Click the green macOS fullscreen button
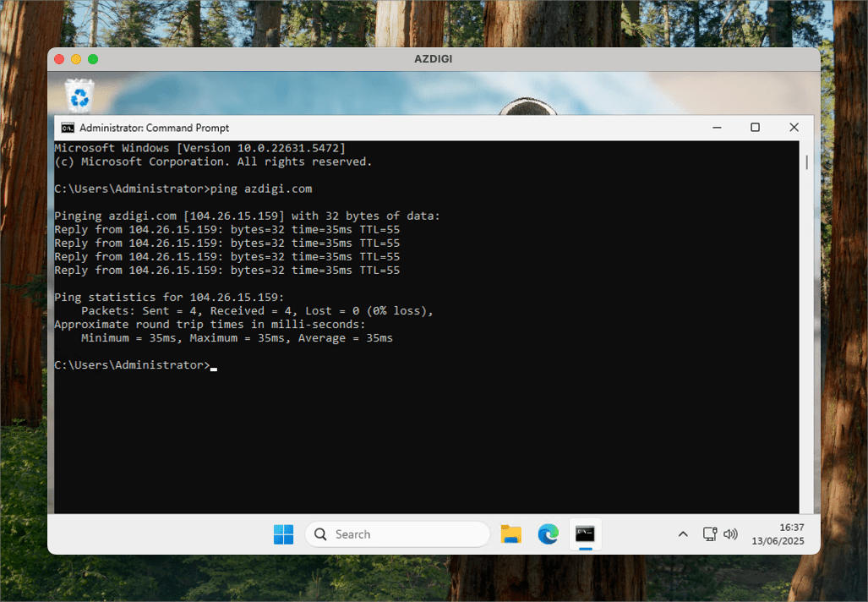Screen dimensions: 868x602 pos(93,59)
